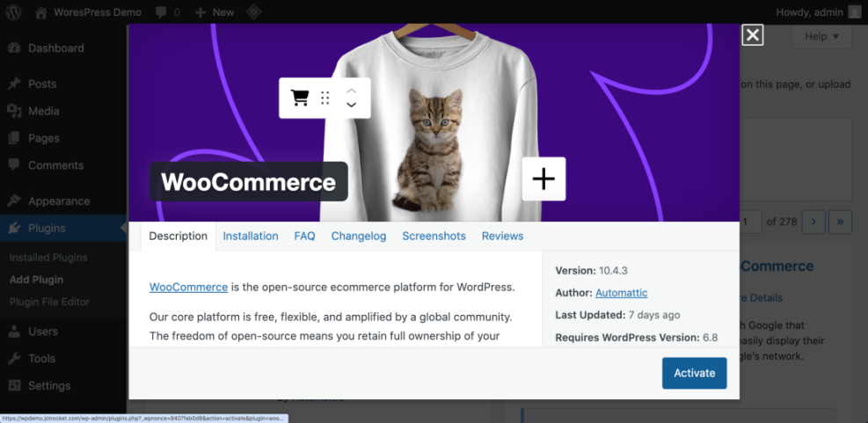Image resolution: width=868 pixels, height=423 pixels.
Task: Click the Dashboard gauge icon in sidebar
Action: pos(14,48)
